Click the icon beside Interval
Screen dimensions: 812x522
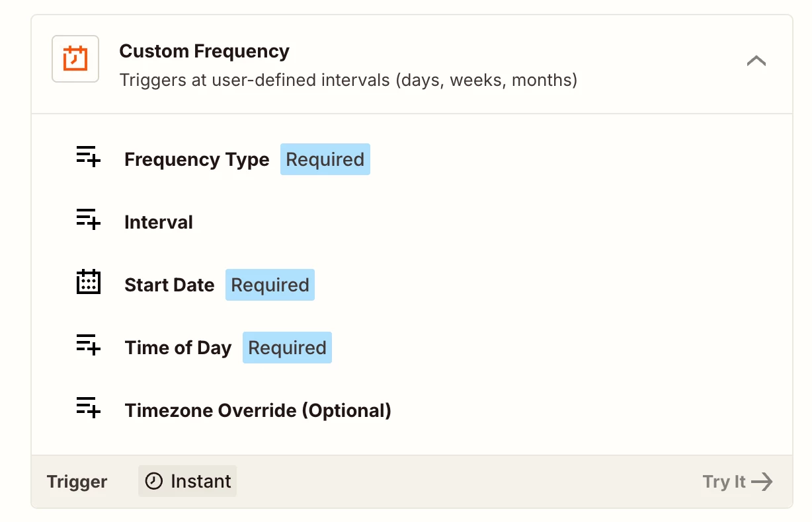click(x=88, y=219)
